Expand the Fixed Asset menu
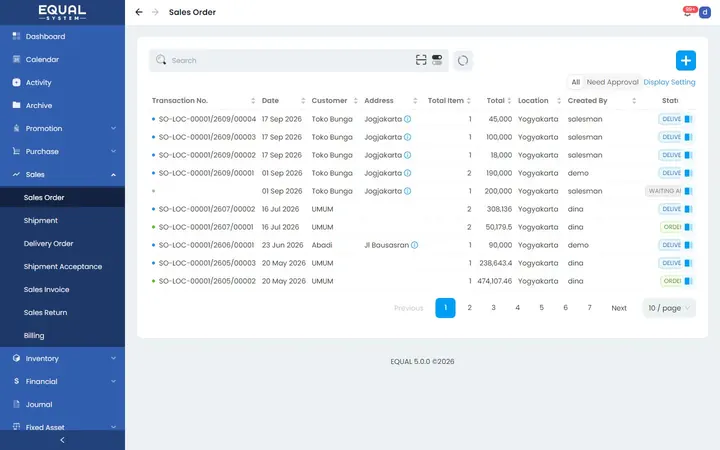 tap(62, 427)
